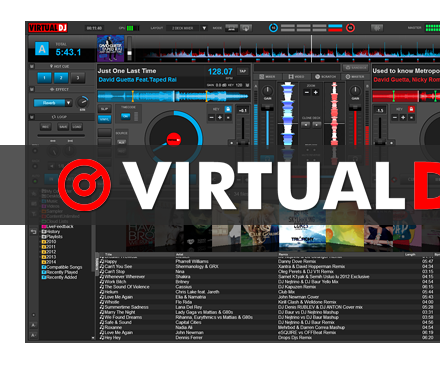The image size is (440, 367).
Task: Click the blue left deck beat counter circle
Action: (x=273, y=28)
